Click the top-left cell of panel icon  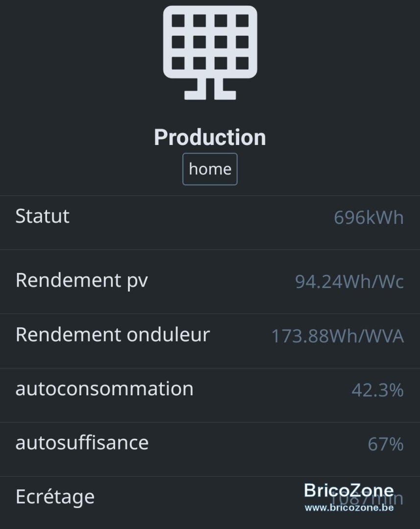pos(178,21)
